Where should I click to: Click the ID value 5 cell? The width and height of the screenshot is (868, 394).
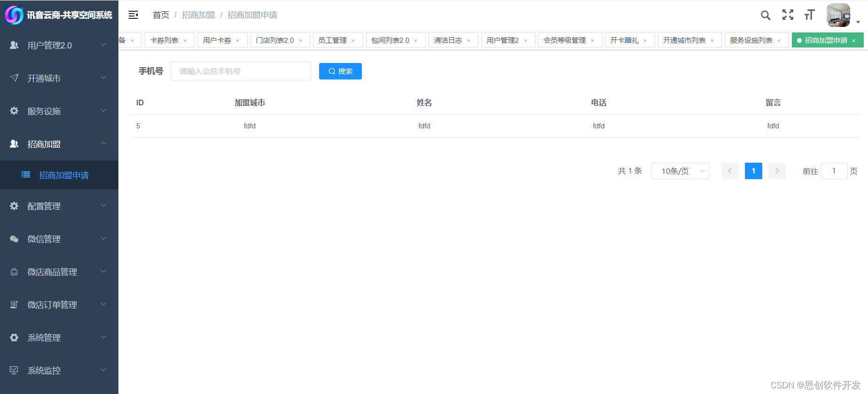138,126
